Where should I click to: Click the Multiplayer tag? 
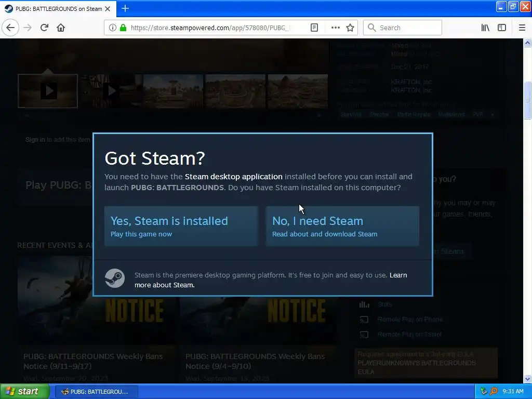pos(451,115)
